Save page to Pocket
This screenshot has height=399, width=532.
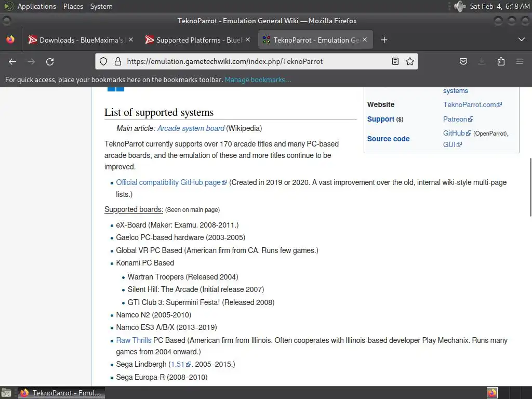click(x=463, y=61)
